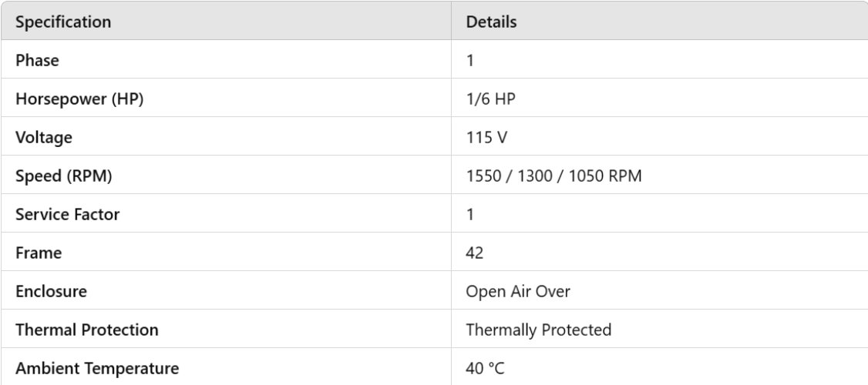Click the 1/6 HP value

click(x=486, y=99)
